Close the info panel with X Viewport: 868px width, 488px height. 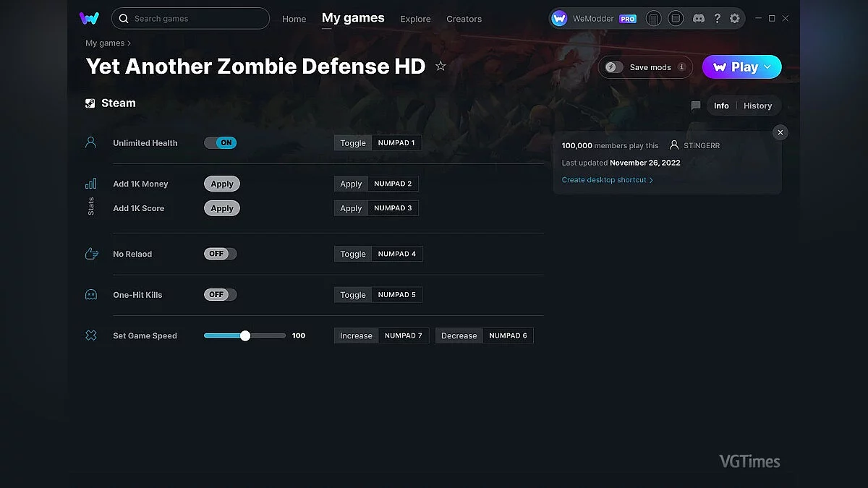[x=780, y=132]
